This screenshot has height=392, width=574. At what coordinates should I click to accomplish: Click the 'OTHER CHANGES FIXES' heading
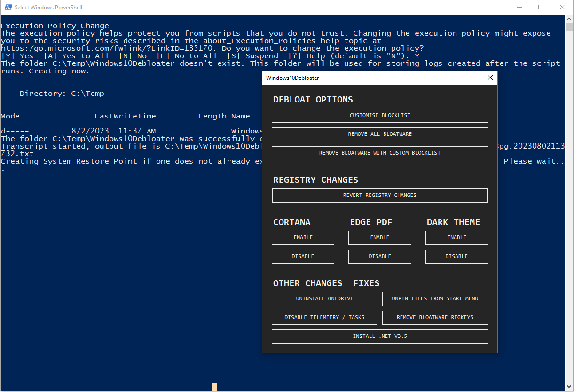326,283
